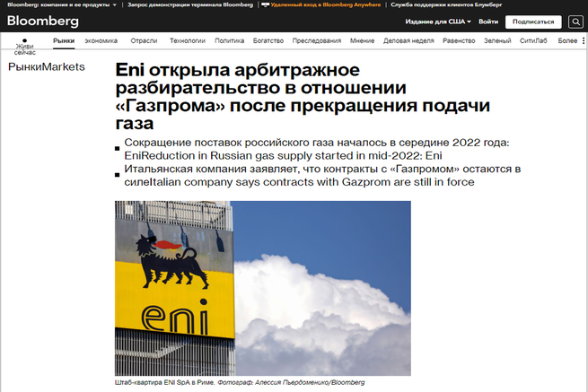Open the 'Более' navigation menu
Viewport: 588px width, 392px height.
click(567, 41)
